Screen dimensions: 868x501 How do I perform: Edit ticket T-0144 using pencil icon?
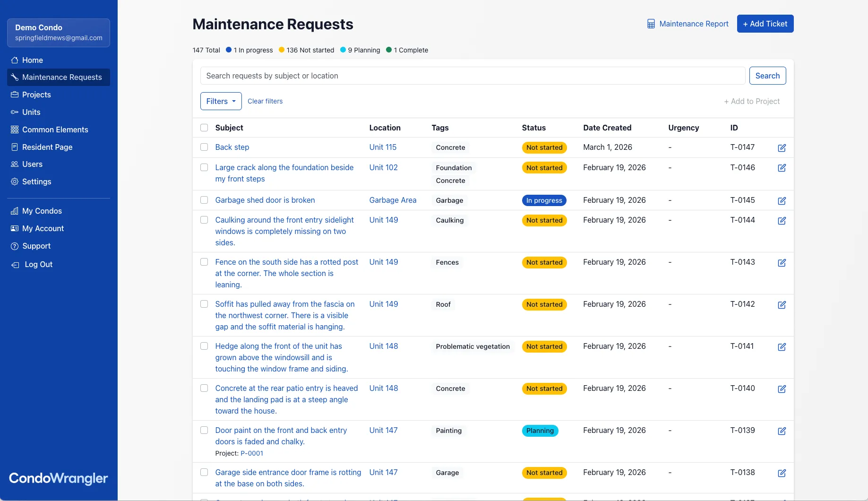coord(782,221)
